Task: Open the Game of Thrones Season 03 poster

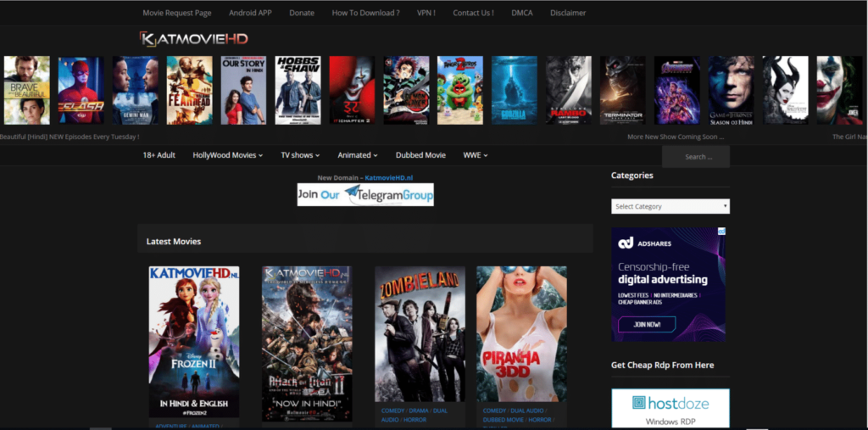Action: (732, 90)
